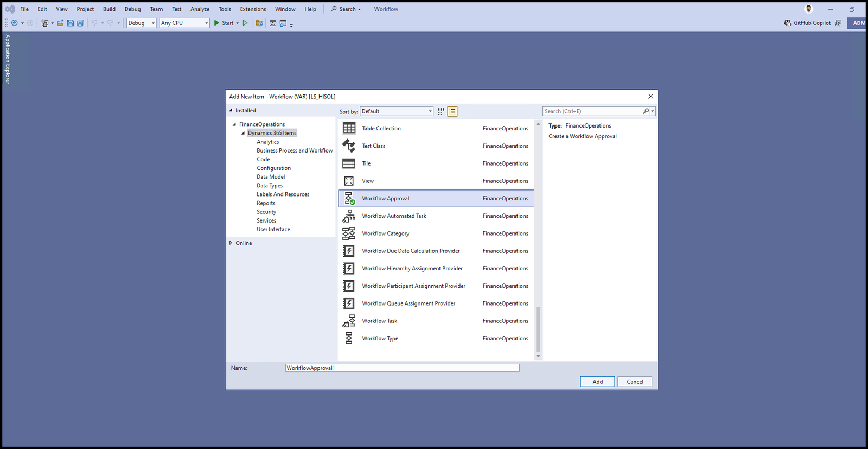Click the item list vertical scrollbar thumb
The image size is (868, 449).
pos(538,330)
